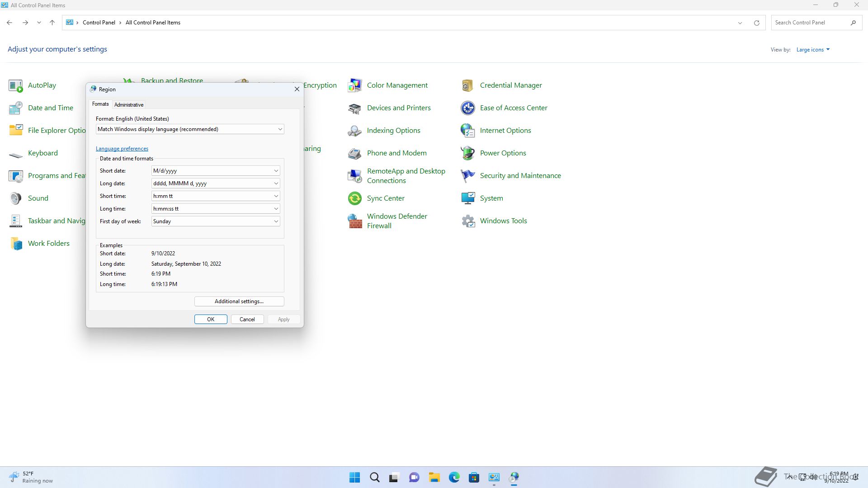Open File Explorer from the taskbar
This screenshot has width=868, height=488.
[x=434, y=477]
